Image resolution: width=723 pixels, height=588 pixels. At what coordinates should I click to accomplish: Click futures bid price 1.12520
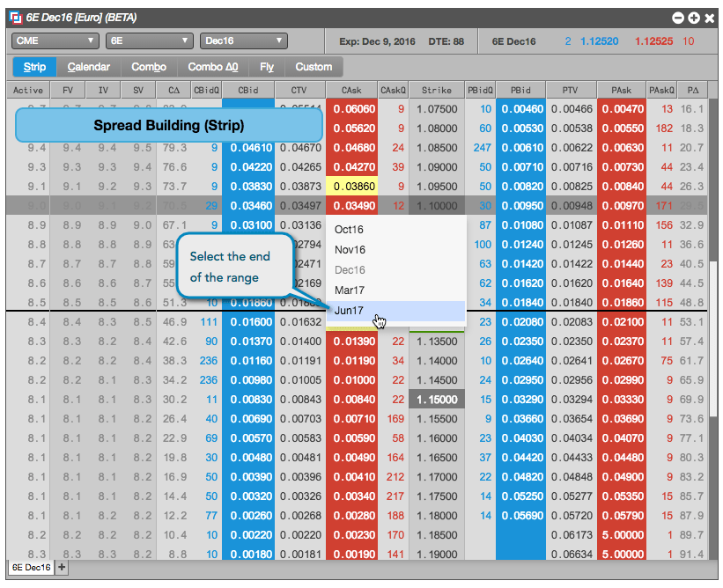[x=599, y=41]
